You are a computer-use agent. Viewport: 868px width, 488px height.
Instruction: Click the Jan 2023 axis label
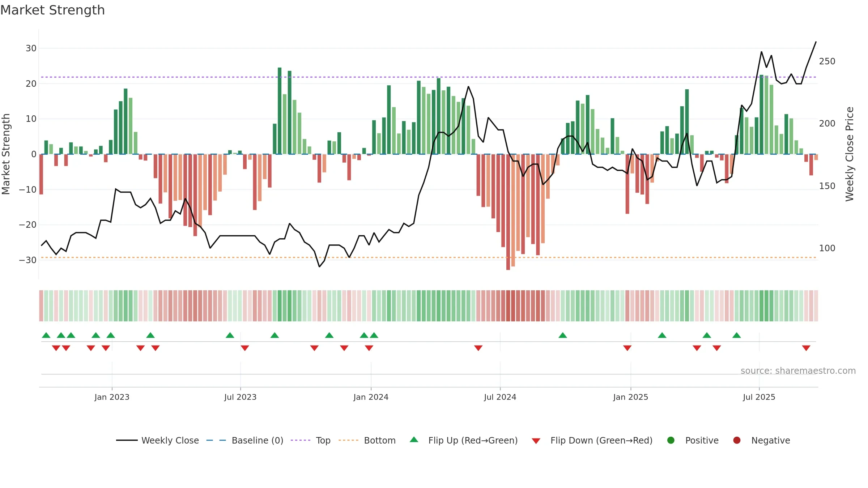pos(112,397)
